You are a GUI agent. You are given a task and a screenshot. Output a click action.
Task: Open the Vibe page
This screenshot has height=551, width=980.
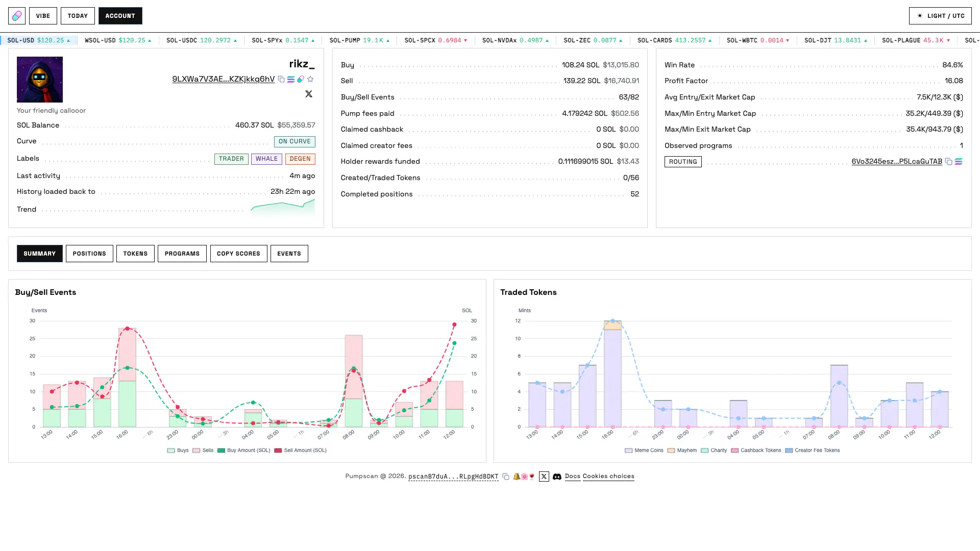[x=43, y=16]
